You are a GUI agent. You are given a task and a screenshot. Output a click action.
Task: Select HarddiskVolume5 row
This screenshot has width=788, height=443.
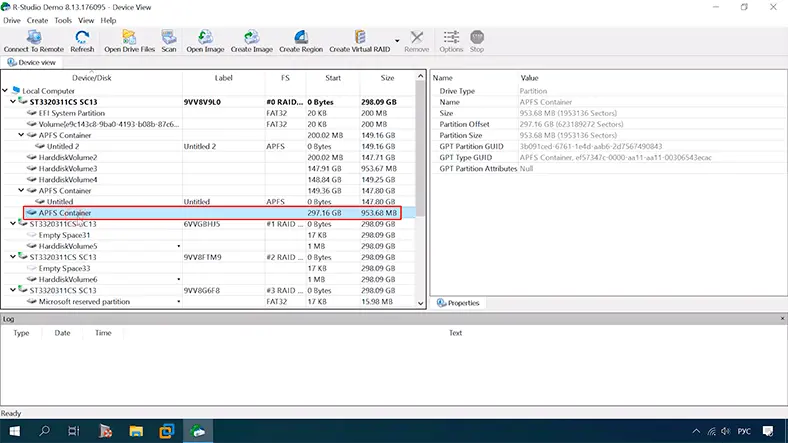[x=208, y=246]
